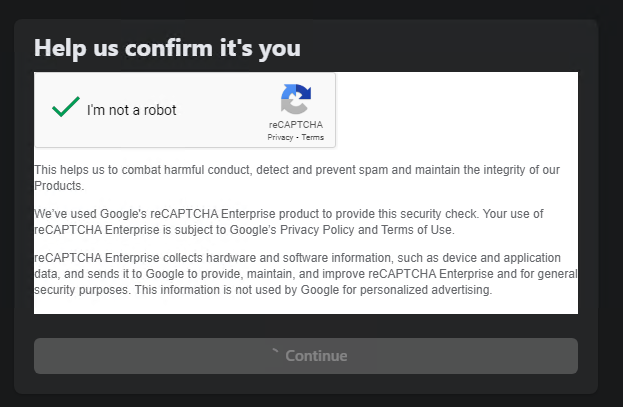Click the paragraph about hardware and software information
Screen dimensions: 623x407
point(306,274)
